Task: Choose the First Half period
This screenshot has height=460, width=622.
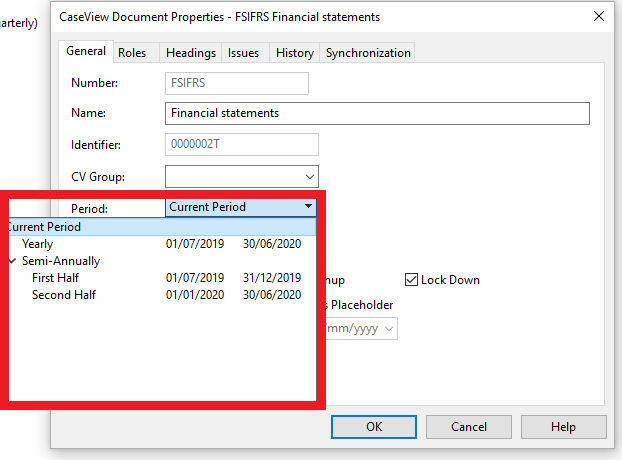Action: click(162, 278)
